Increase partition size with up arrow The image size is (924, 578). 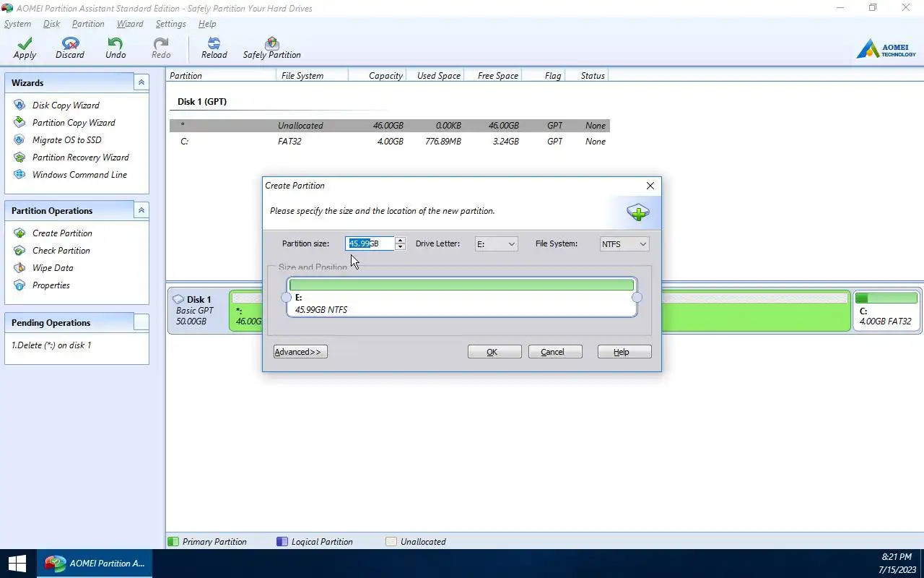tap(400, 241)
